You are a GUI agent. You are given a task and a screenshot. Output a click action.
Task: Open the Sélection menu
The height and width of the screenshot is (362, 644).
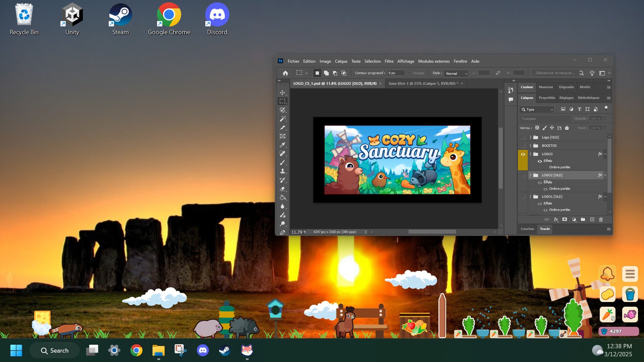click(373, 61)
